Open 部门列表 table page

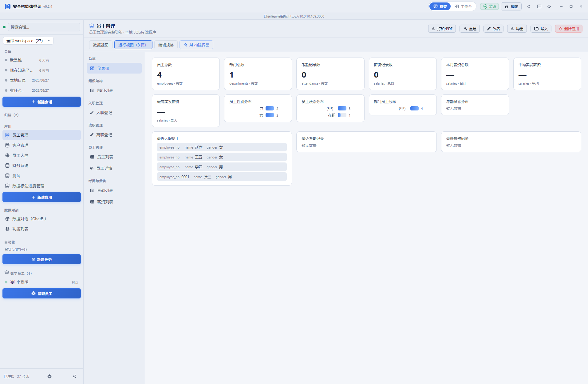pos(114,90)
